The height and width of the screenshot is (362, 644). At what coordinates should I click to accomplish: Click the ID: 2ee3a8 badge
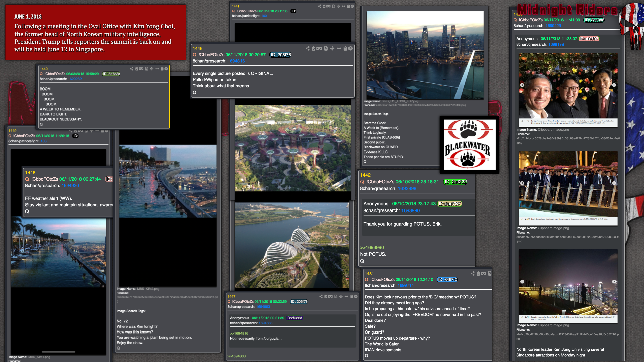(594, 20)
